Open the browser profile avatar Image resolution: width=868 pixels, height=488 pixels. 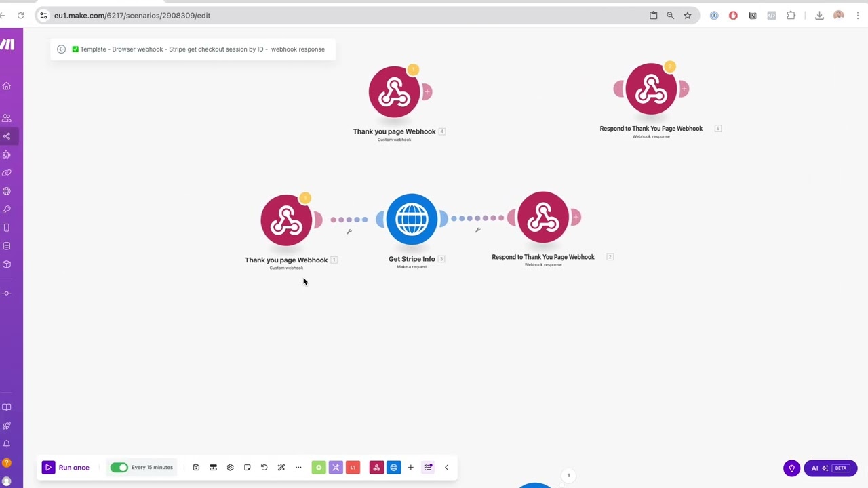click(839, 15)
